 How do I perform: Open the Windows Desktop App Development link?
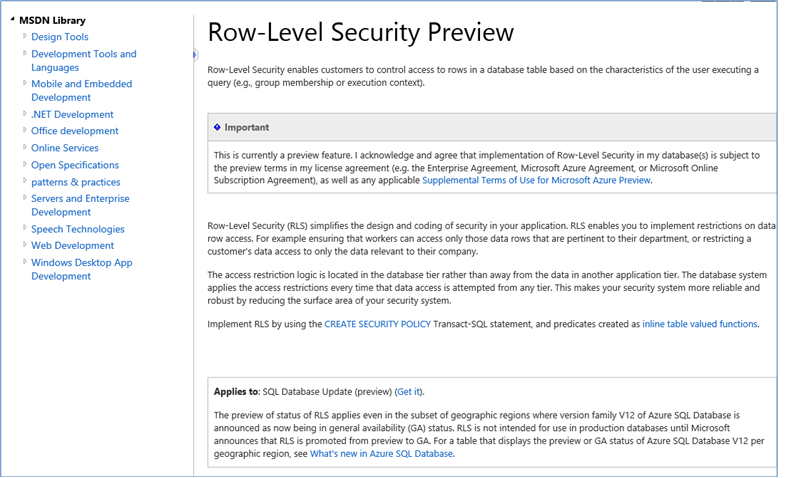pos(82,269)
